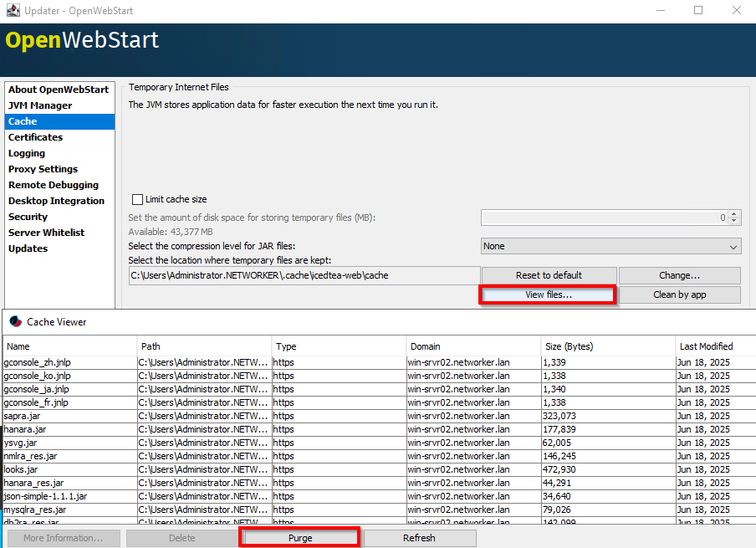Screen dimensions: 756x548
Task: Select the Updates section
Action: pos(29,248)
